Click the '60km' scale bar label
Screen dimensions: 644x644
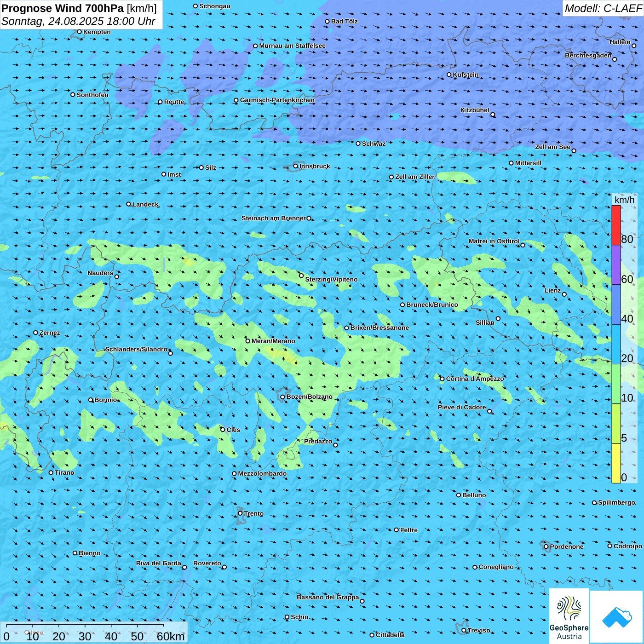tap(171, 637)
